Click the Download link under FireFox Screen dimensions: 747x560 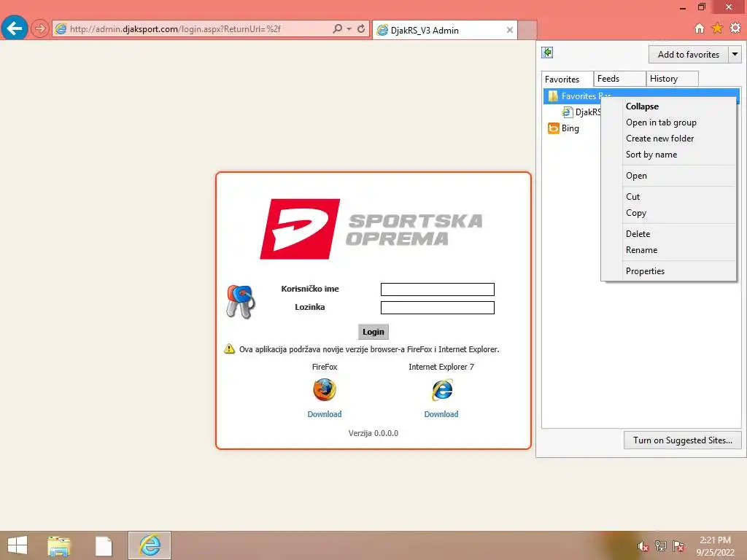click(325, 414)
